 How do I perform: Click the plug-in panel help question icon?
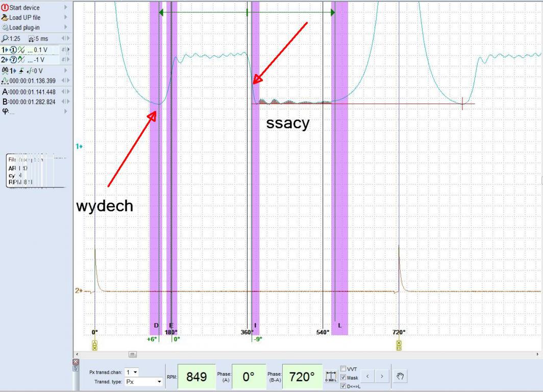pos(76,369)
